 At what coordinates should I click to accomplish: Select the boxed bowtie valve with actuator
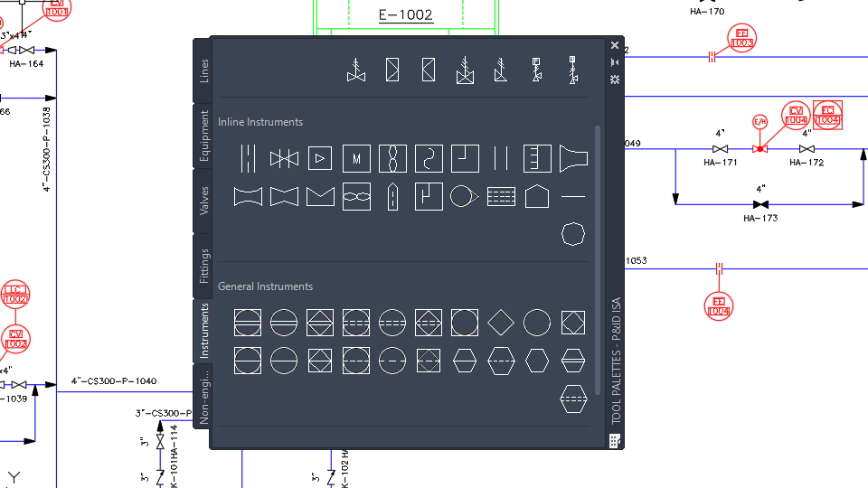[465, 70]
